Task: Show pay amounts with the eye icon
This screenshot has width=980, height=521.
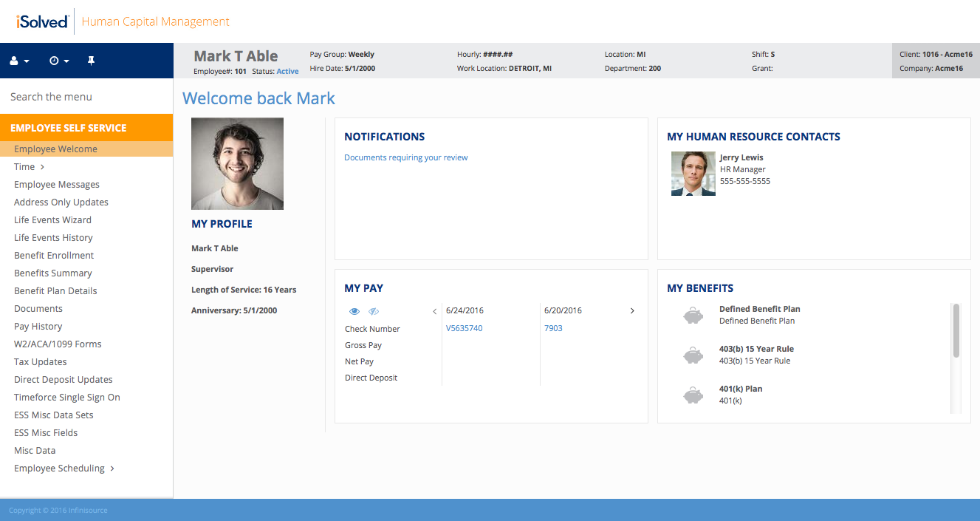Action: pyautogui.click(x=354, y=311)
